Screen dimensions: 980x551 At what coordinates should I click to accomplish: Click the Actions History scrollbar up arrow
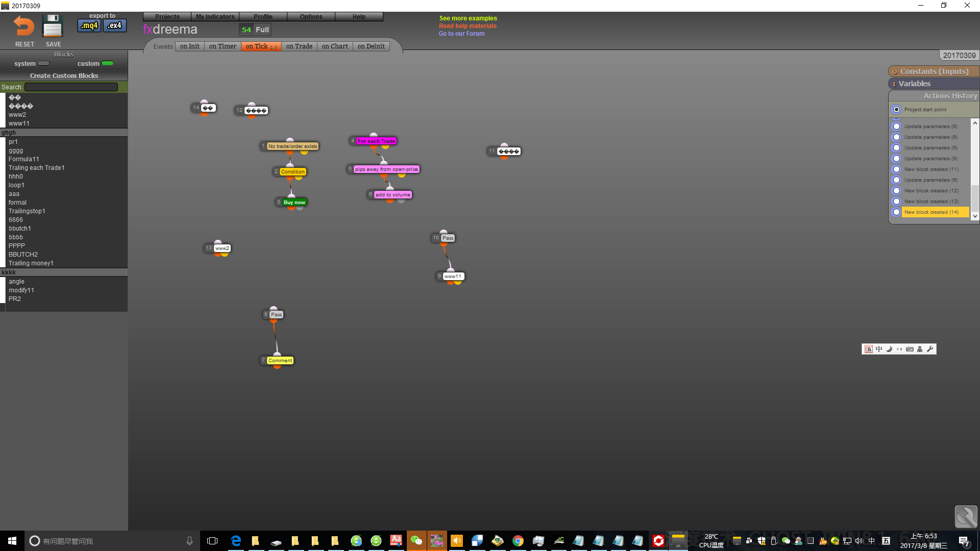(x=975, y=123)
